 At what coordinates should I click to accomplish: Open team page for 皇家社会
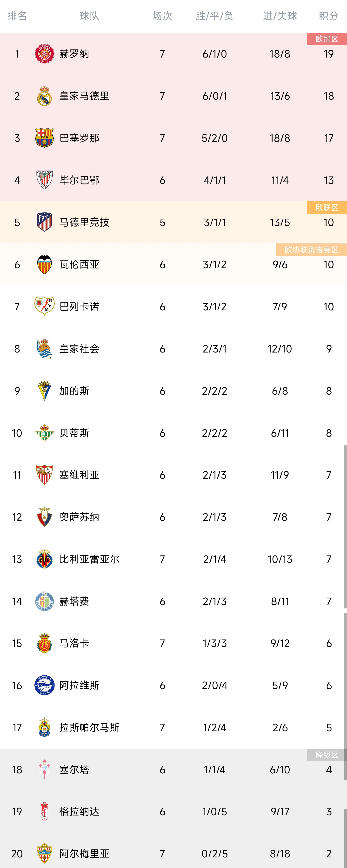coord(79,348)
